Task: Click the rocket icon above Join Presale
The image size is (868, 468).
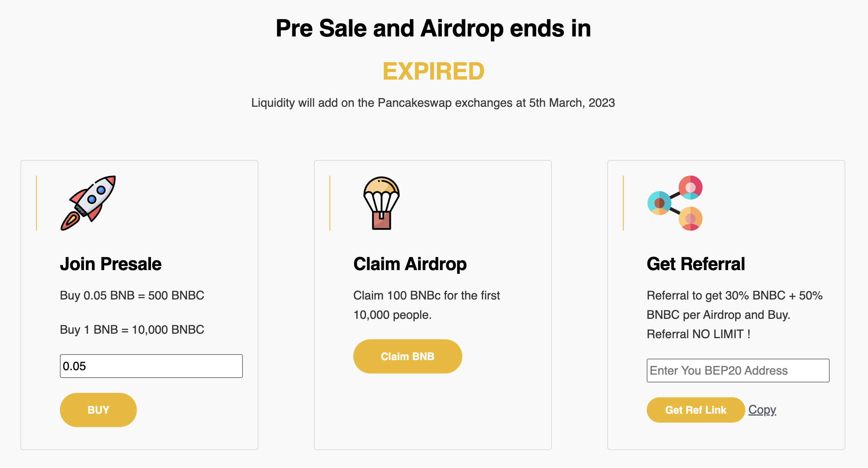Action: (x=88, y=203)
